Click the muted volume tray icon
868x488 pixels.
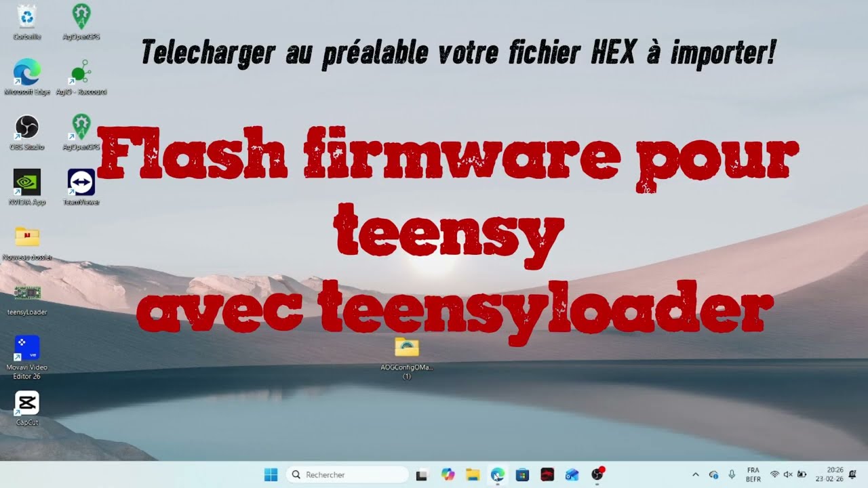(x=788, y=474)
